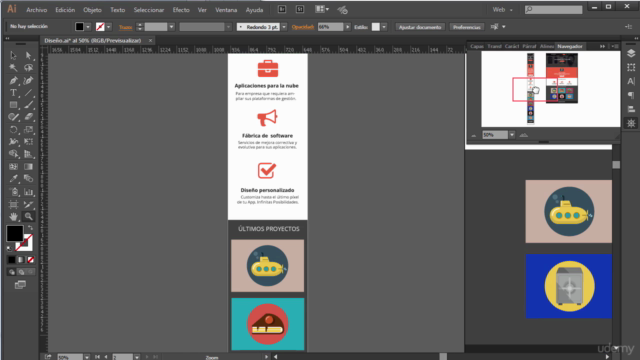Open the fill color dropdown arrow
The height and width of the screenshot is (360, 640).
(x=88, y=27)
